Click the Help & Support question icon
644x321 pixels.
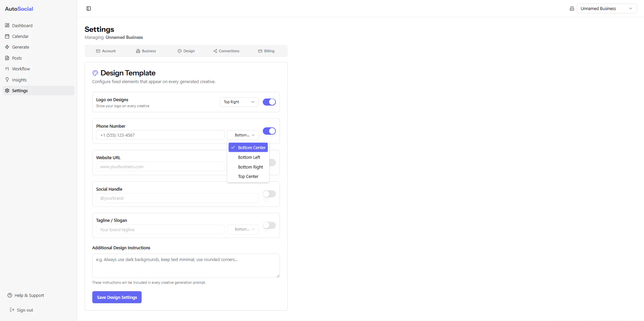point(10,295)
